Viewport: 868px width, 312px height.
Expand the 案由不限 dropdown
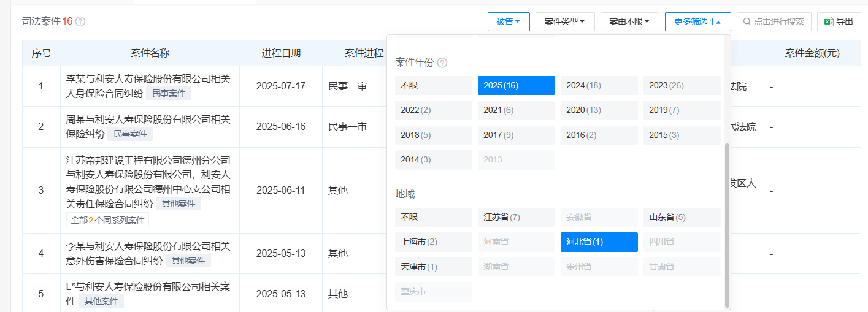pos(629,21)
